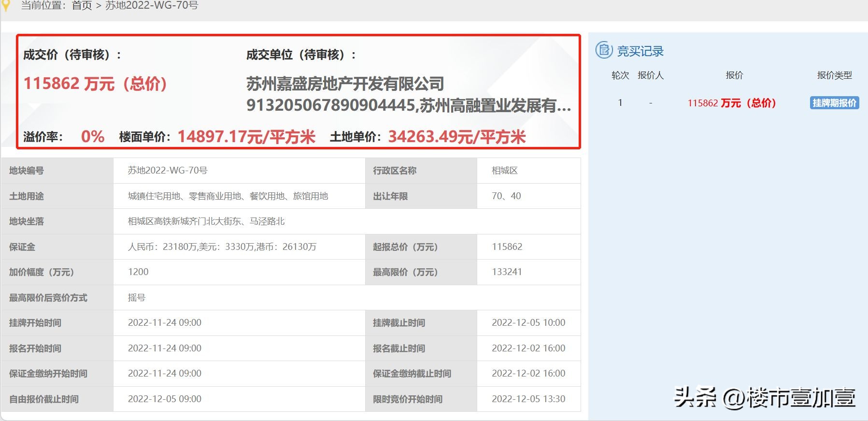
Task: Click the location pin icon beside the breadcrumb
Action: 5,5
